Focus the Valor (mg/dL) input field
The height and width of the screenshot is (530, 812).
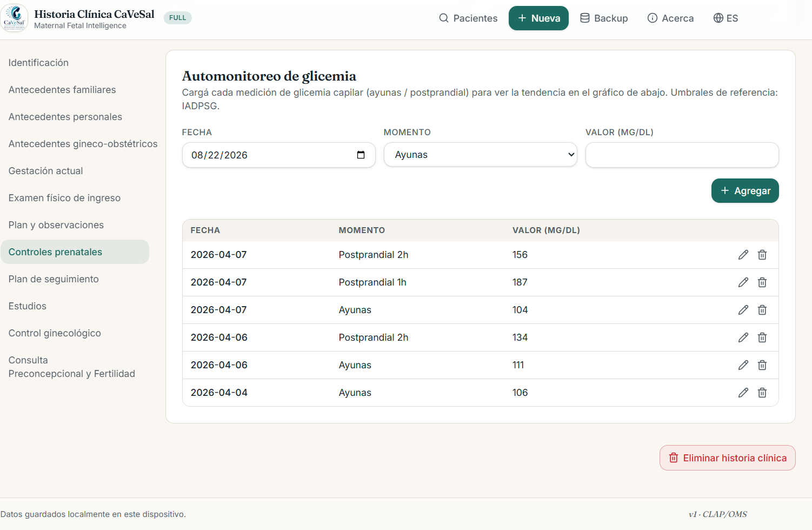[682, 155]
